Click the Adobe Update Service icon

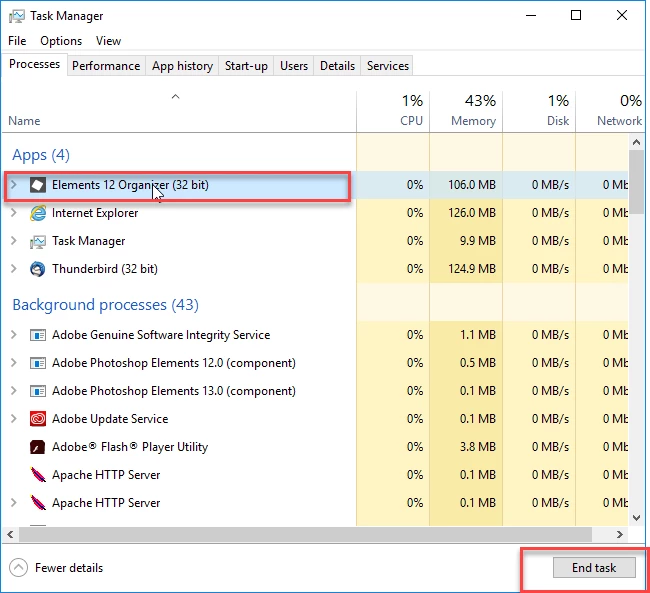pyautogui.click(x=38, y=419)
